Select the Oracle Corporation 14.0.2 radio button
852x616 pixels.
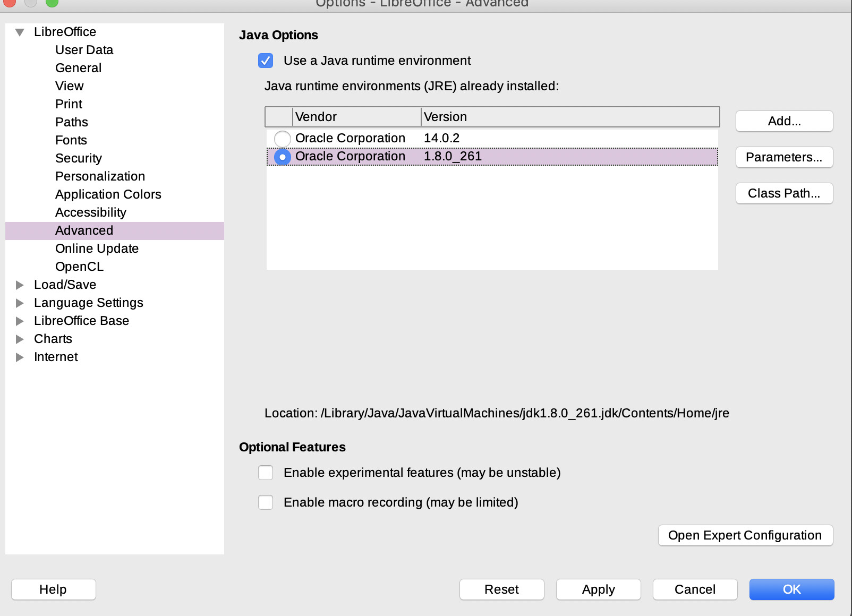coord(282,138)
